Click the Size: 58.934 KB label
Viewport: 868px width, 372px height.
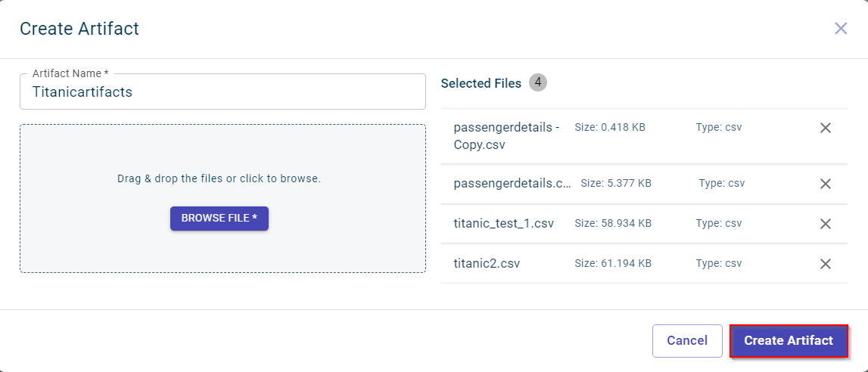point(613,224)
